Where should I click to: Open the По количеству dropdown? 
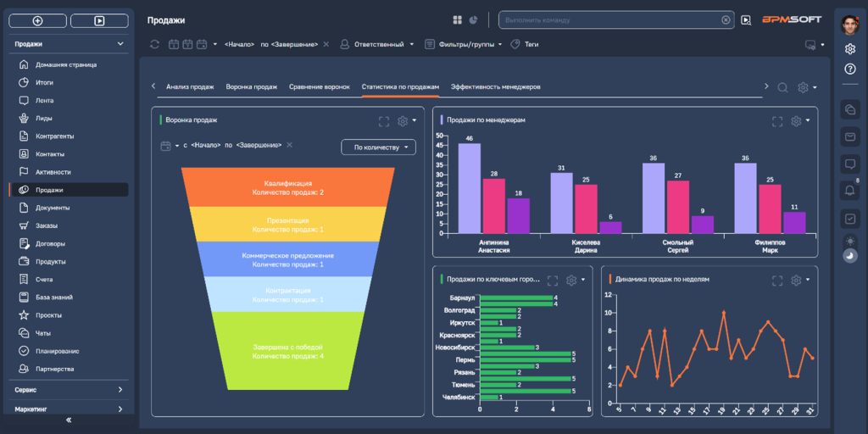click(x=378, y=147)
